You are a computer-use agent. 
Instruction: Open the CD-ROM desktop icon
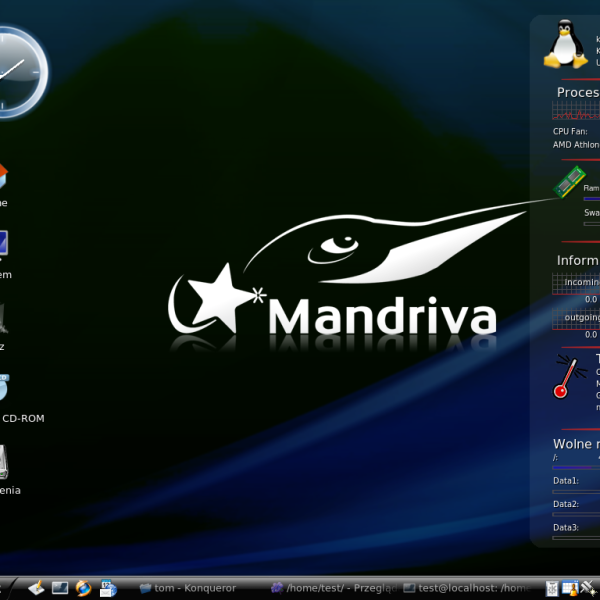[x=3, y=388]
